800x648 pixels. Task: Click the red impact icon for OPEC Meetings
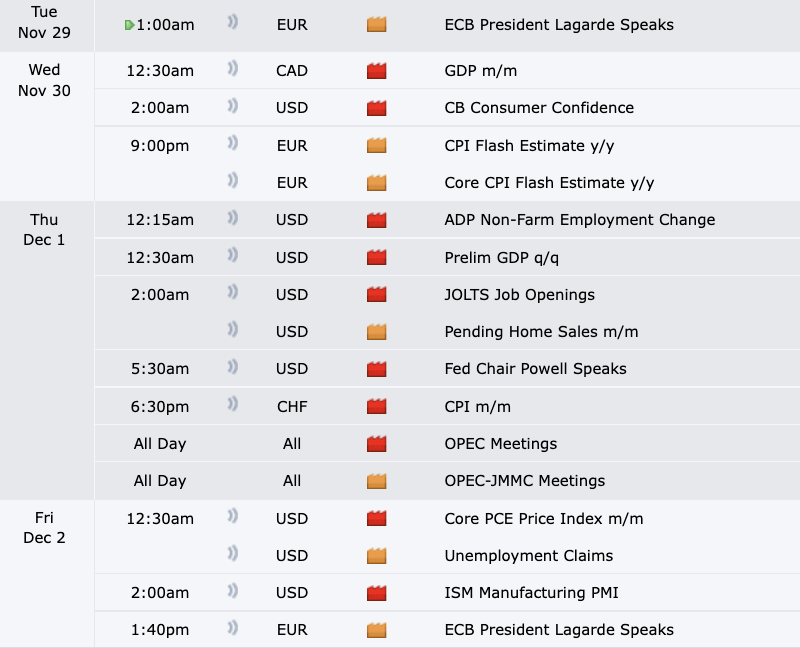click(x=377, y=444)
